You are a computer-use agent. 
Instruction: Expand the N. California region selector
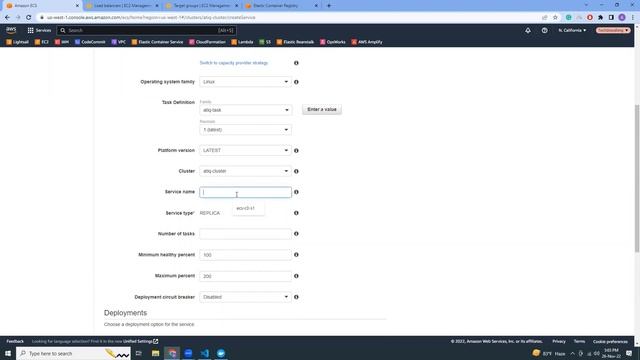[572, 30]
